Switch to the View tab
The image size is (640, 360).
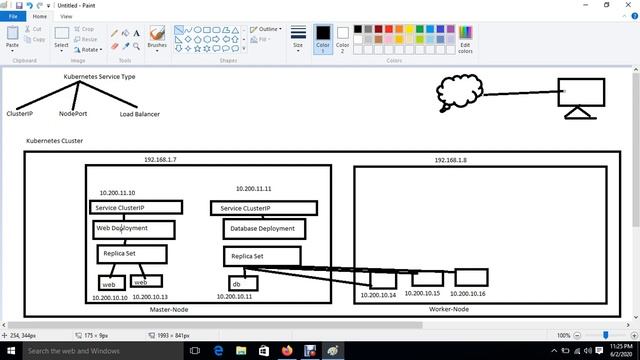66,16
